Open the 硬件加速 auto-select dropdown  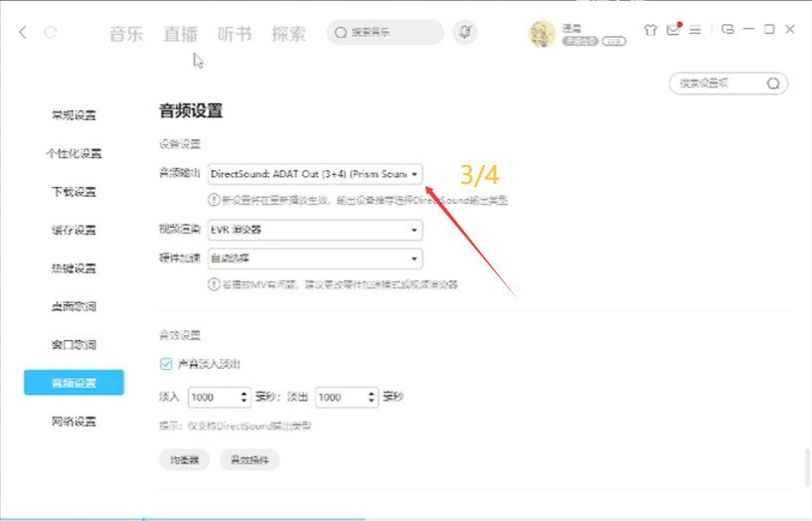point(315,259)
